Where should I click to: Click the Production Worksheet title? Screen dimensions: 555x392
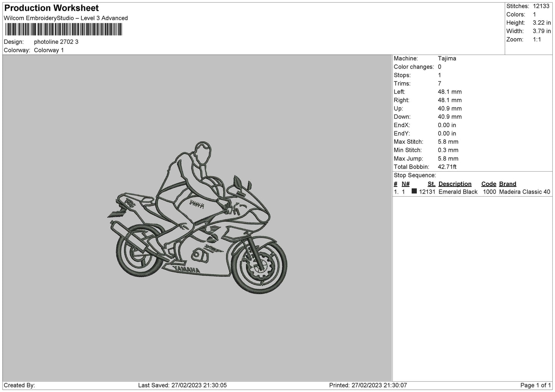tap(51, 8)
